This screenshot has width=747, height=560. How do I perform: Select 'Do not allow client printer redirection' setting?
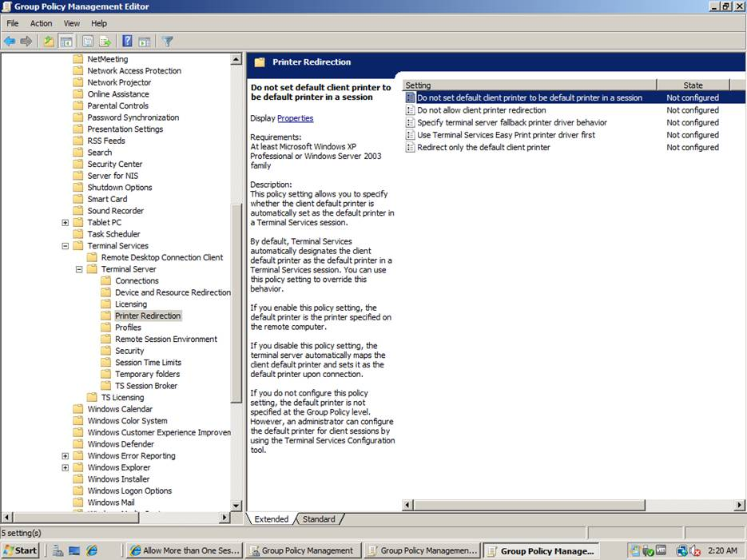[481, 110]
